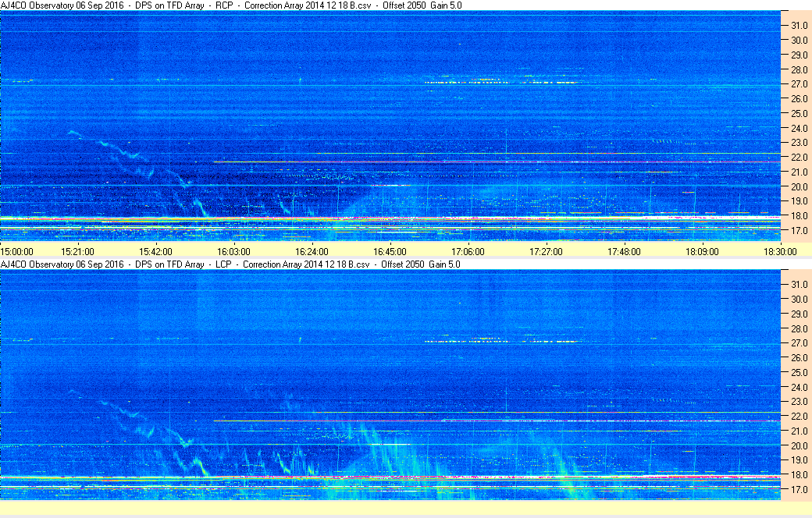Click the 17:27:00 time axis label

(546, 252)
